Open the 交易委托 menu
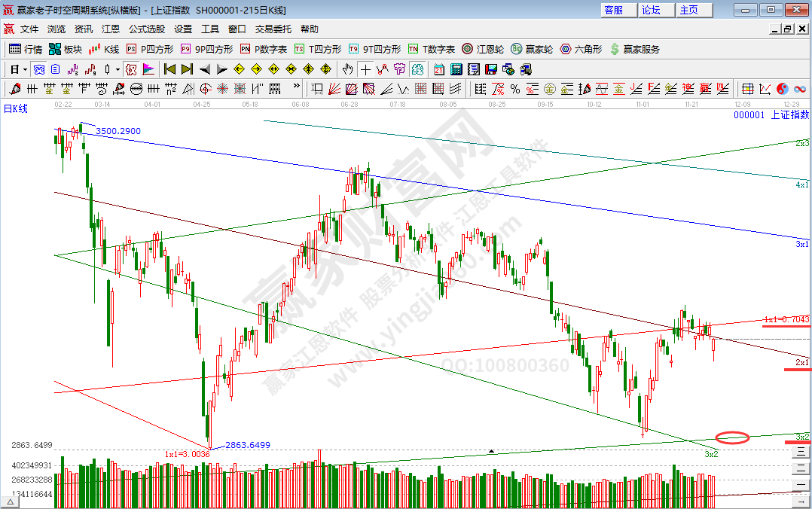 tap(273, 29)
